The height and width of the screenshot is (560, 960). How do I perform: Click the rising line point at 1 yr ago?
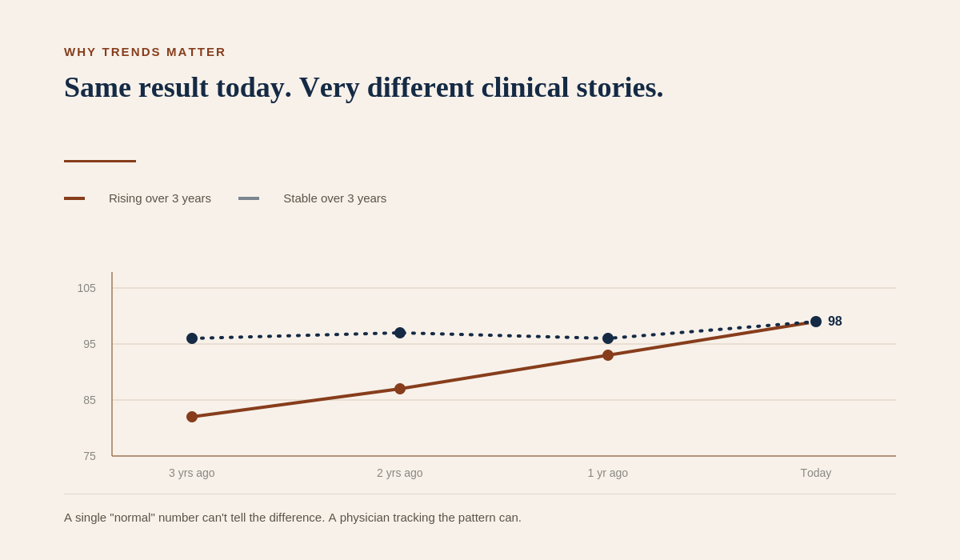coord(608,355)
